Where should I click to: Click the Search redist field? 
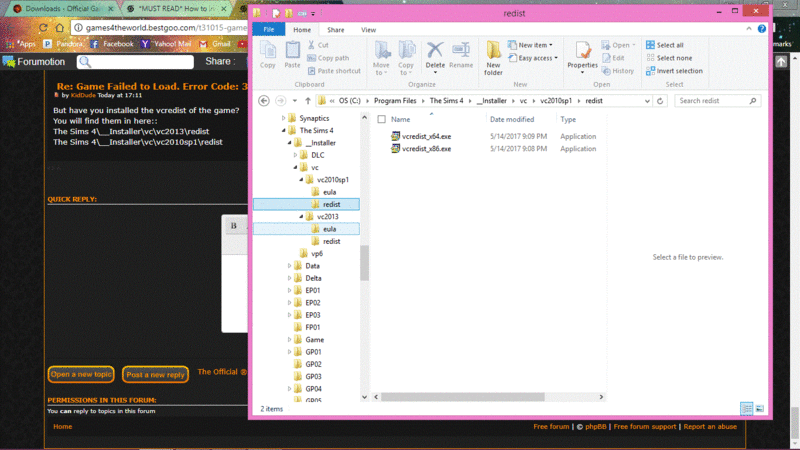(x=717, y=101)
